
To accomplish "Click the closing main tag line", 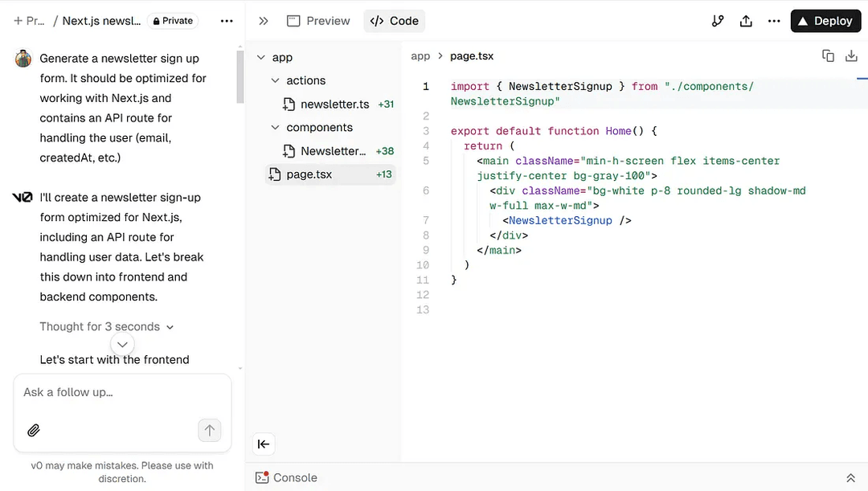I will point(499,250).
